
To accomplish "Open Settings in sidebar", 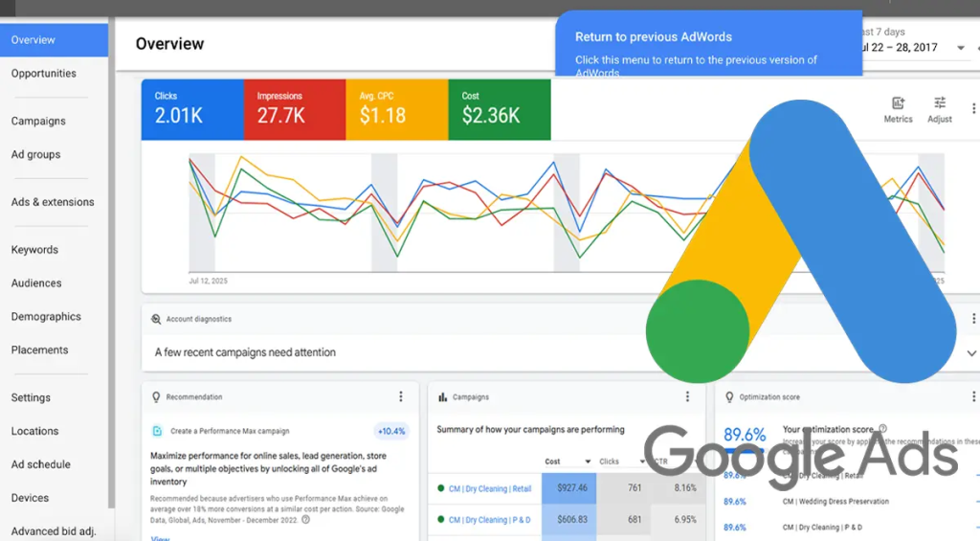I will coord(31,397).
